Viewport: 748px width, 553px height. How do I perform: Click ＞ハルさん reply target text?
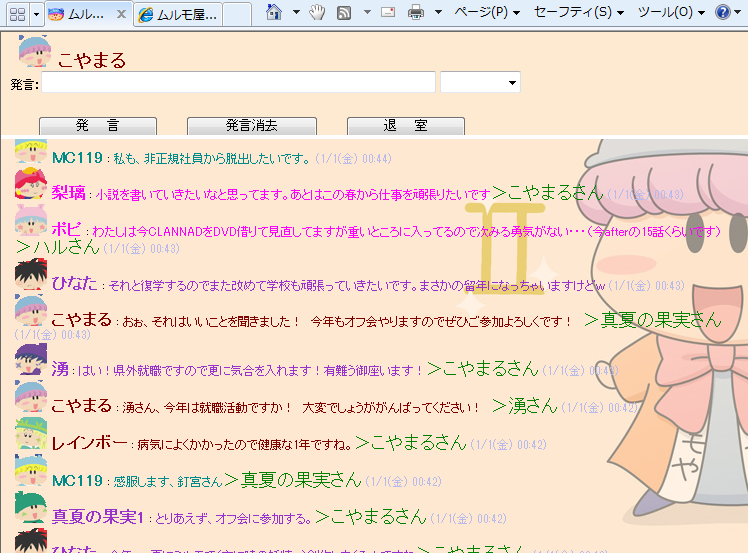pos(57,247)
